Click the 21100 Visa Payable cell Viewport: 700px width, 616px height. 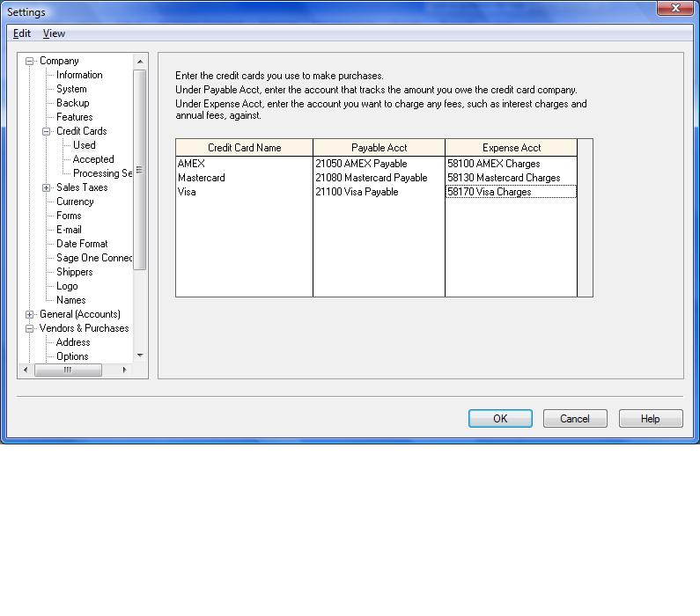coord(379,192)
